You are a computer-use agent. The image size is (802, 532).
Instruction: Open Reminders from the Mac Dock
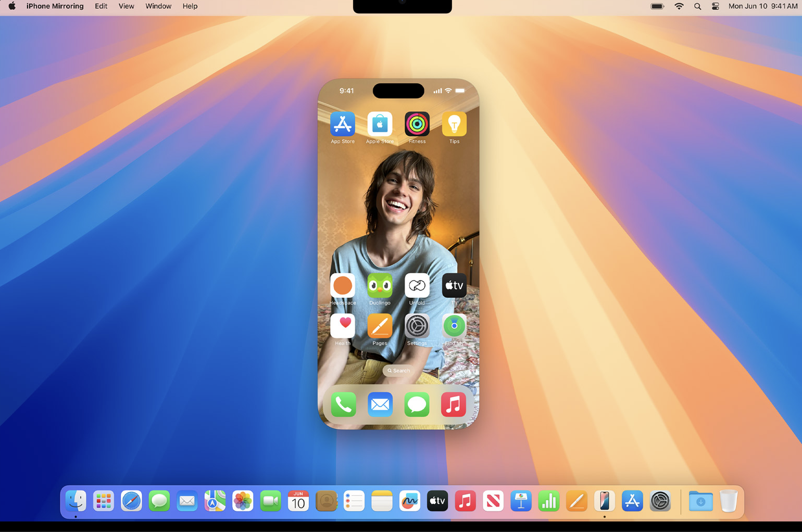(x=354, y=501)
